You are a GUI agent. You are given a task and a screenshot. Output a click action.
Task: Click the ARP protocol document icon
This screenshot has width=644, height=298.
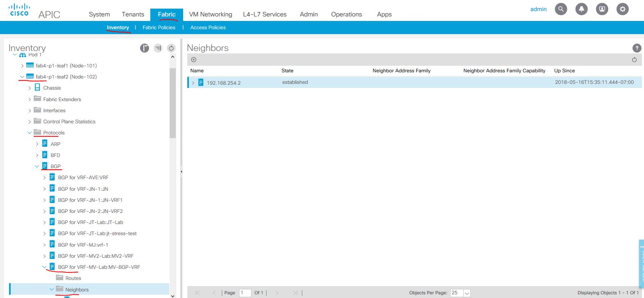(45, 143)
